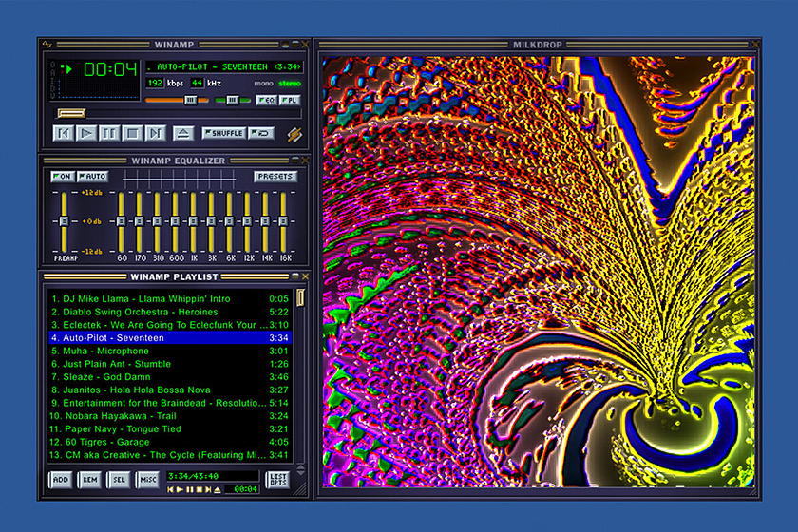Toggle Shuffle mode
The image size is (798, 532).
[224, 133]
